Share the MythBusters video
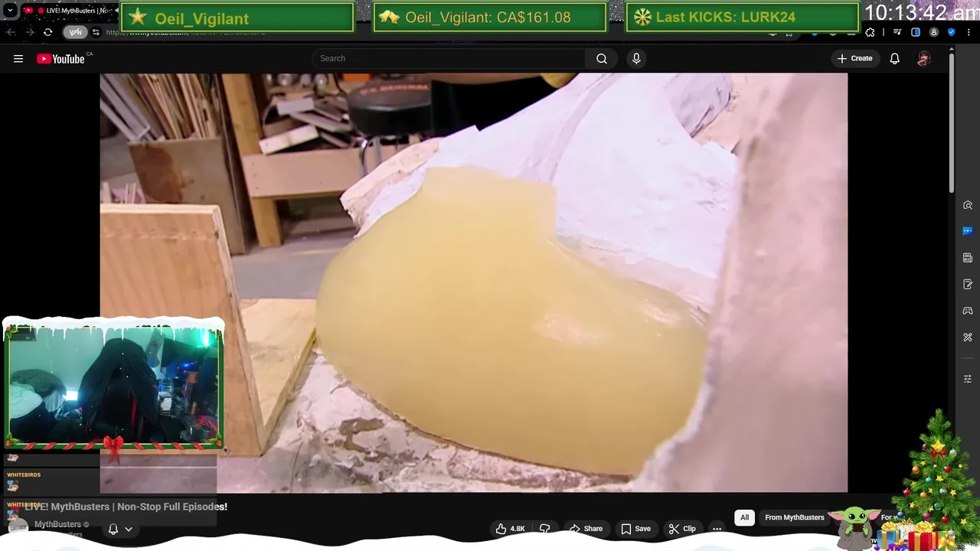 (x=586, y=529)
